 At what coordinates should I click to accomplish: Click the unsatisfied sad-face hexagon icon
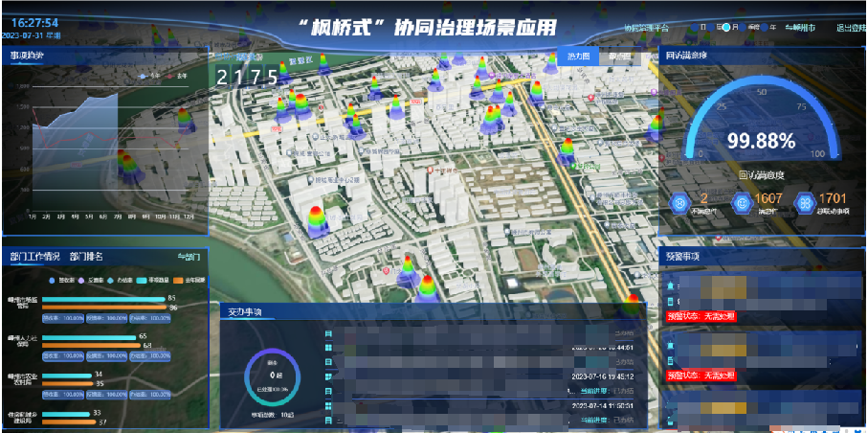click(680, 203)
